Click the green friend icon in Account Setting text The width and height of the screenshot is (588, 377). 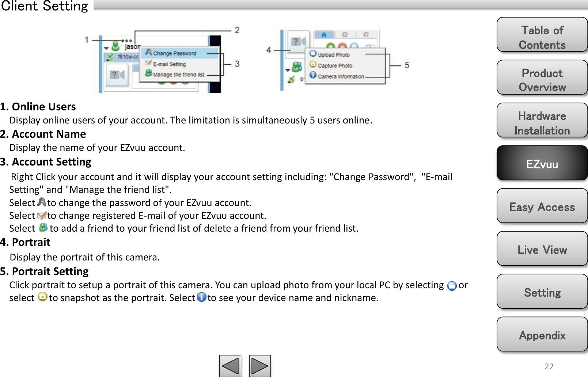click(43, 228)
